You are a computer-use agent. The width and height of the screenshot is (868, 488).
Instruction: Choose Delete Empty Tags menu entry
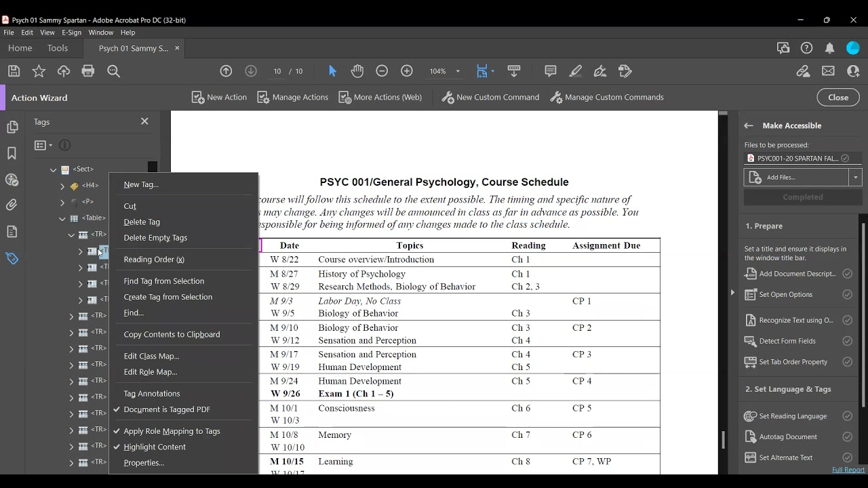[155, 238]
